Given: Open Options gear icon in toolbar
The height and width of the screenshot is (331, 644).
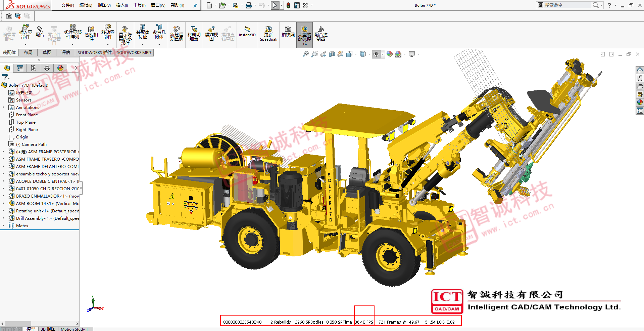Looking at the screenshot, I should (305, 5).
